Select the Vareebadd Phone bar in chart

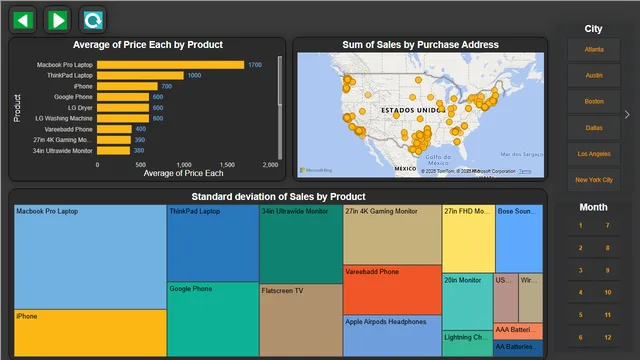(114, 129)
